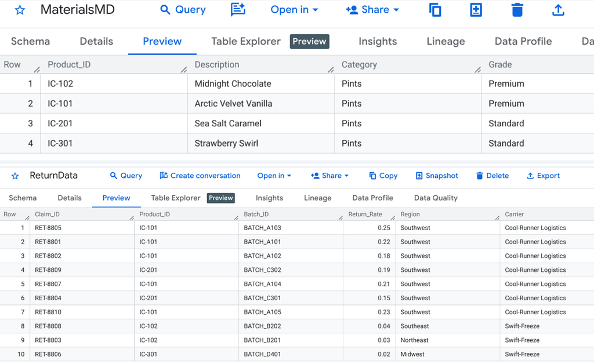Expand the ReturnData 'Open in' dropdown

click(x=274, y=176)
